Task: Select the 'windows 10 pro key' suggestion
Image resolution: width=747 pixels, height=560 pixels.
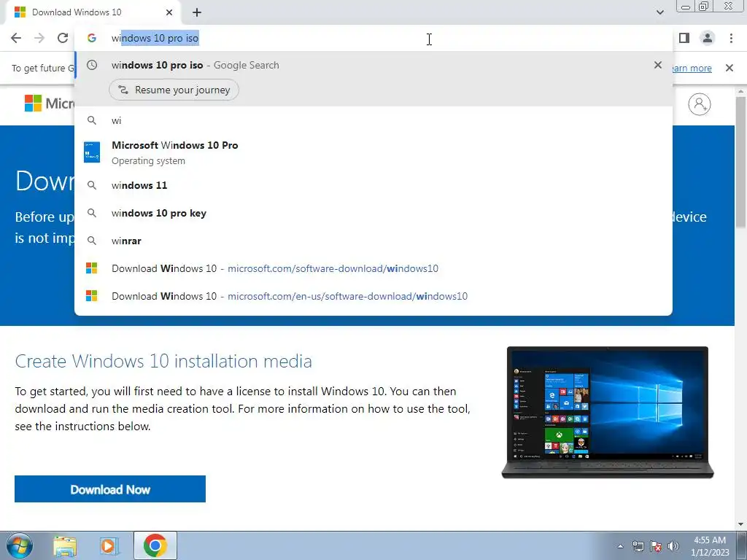Action: pos(373,213)
